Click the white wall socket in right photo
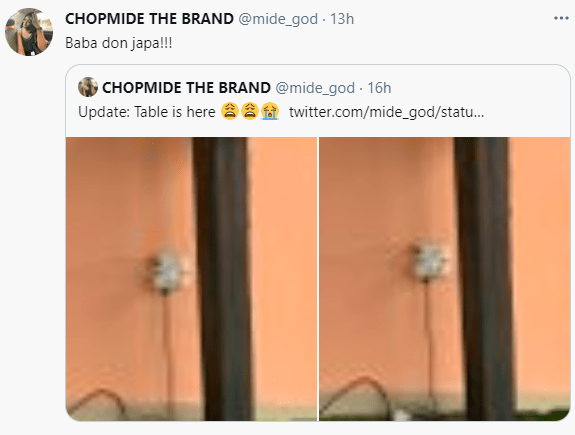 click(x=430, y=262)
